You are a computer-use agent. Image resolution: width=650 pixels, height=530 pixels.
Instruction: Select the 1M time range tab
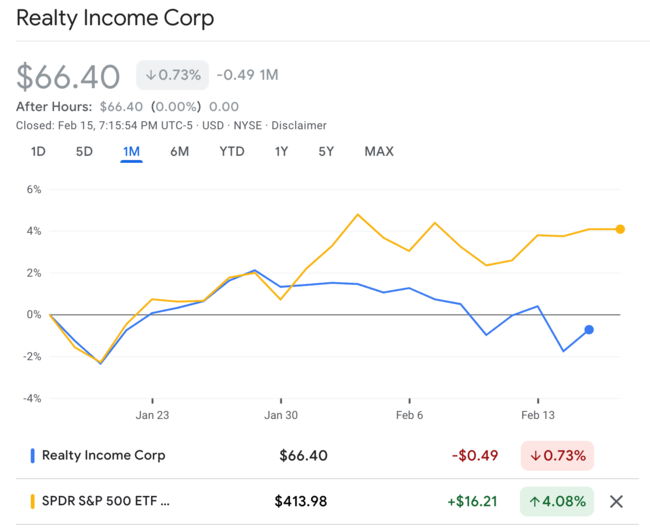point(131,151)
